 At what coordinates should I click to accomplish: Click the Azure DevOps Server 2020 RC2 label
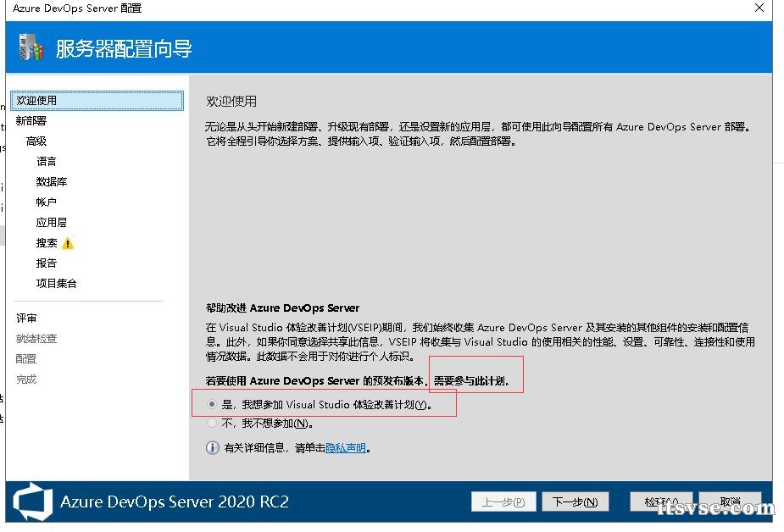point(175,502)
